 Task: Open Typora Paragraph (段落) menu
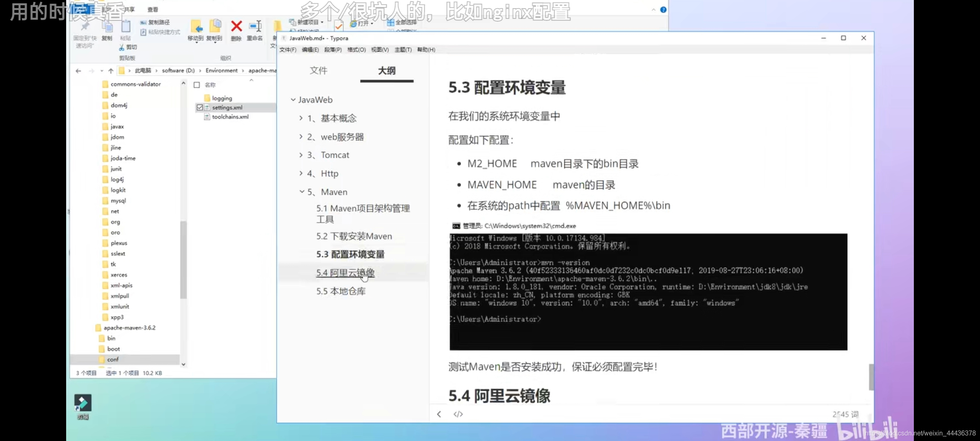click(333, 50)
